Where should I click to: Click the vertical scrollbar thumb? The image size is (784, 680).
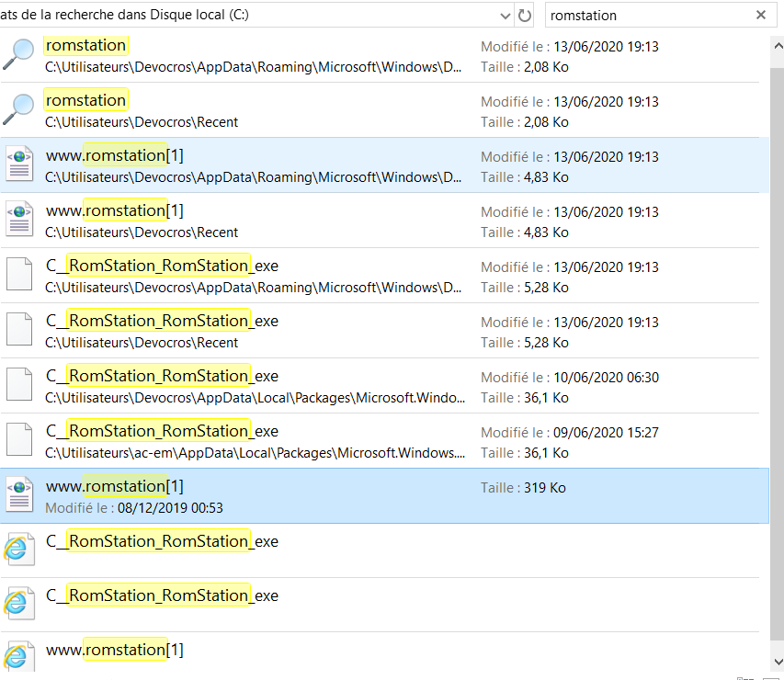(778, 354)
